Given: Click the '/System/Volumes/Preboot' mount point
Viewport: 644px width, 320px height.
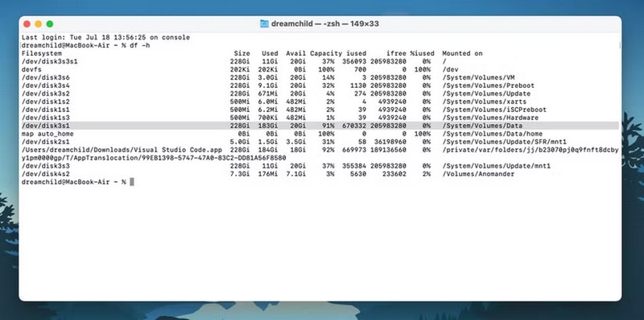Looking at the screenshot, I should click(489, 85).
